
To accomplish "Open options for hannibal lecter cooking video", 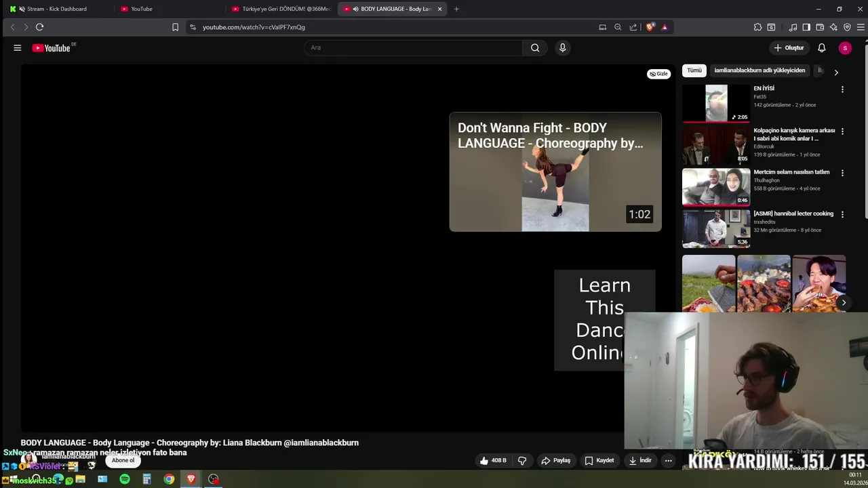I will pos(842,214).
